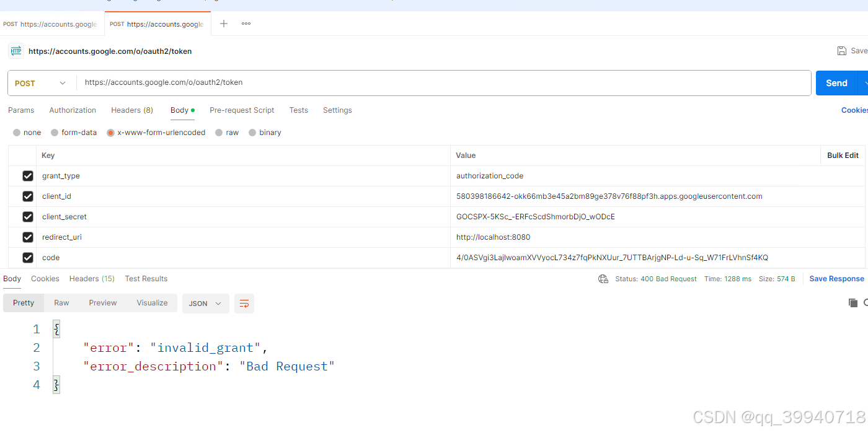868x433 pixels.
Task: Uncheck the code parameter checkbox
Action: pos(28,258)
